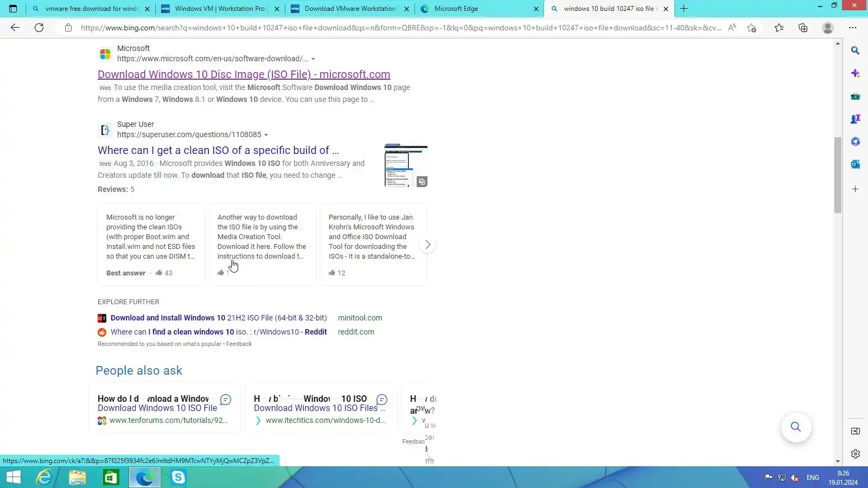Open the 'Another way to download' answer card
The image size is (868, 488).
point(263,245)
